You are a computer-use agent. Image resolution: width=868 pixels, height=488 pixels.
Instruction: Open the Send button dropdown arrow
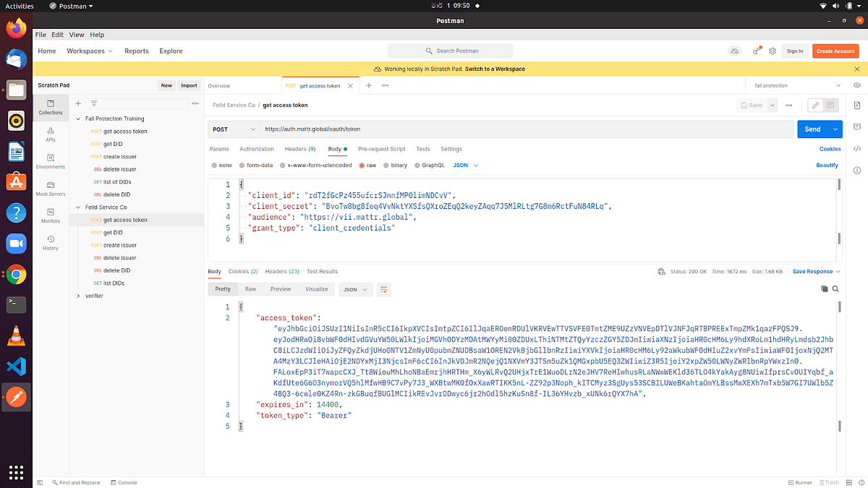836,129
